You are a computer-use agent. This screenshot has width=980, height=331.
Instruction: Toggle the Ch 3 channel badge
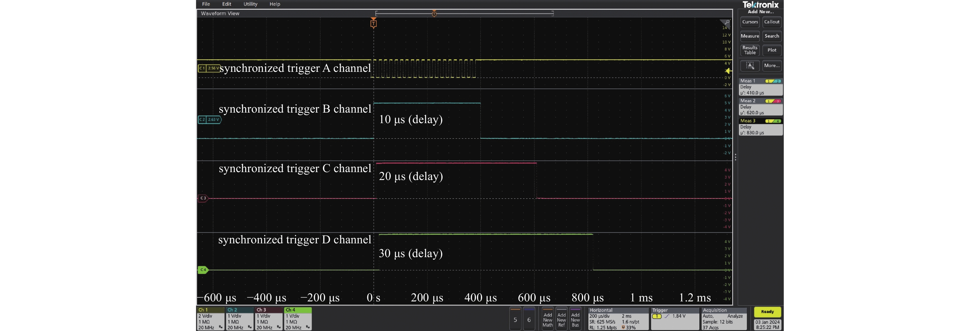[269, 318]
